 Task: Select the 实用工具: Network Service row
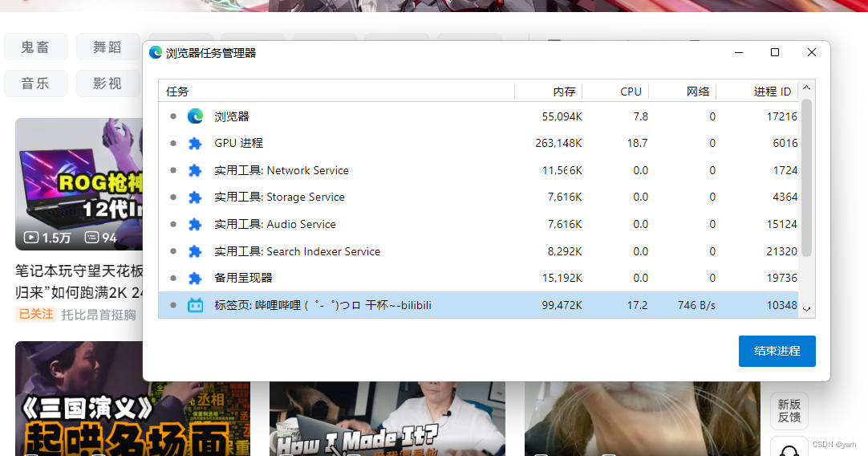(478, 170)
